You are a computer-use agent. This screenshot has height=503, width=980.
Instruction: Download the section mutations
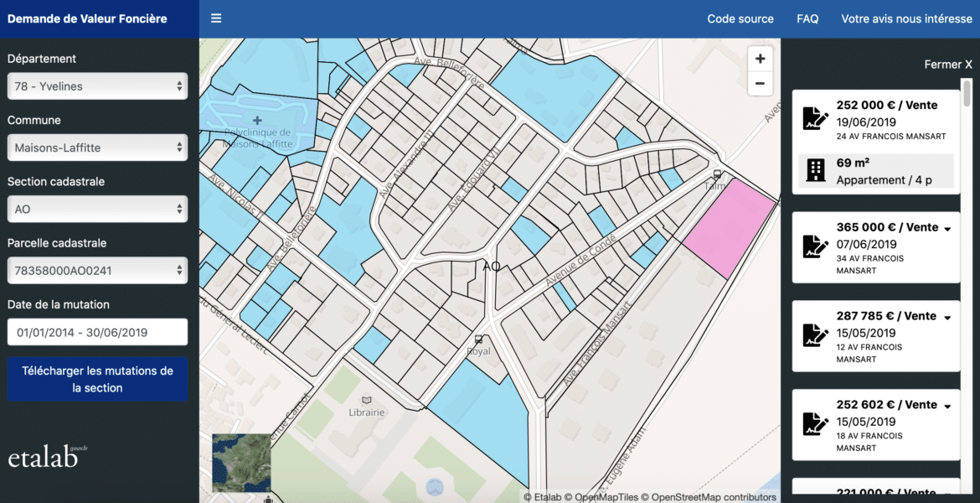97,379
